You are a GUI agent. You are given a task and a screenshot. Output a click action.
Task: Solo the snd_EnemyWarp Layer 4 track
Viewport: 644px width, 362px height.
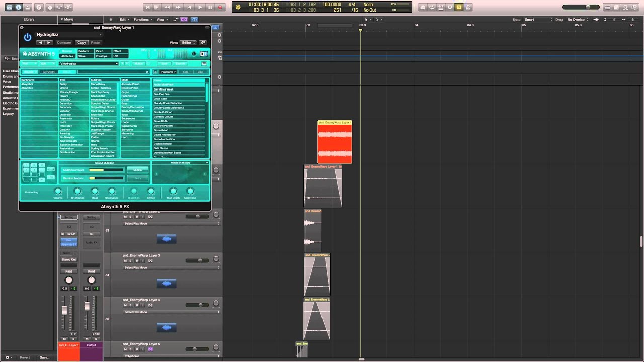tap(131, 305)
